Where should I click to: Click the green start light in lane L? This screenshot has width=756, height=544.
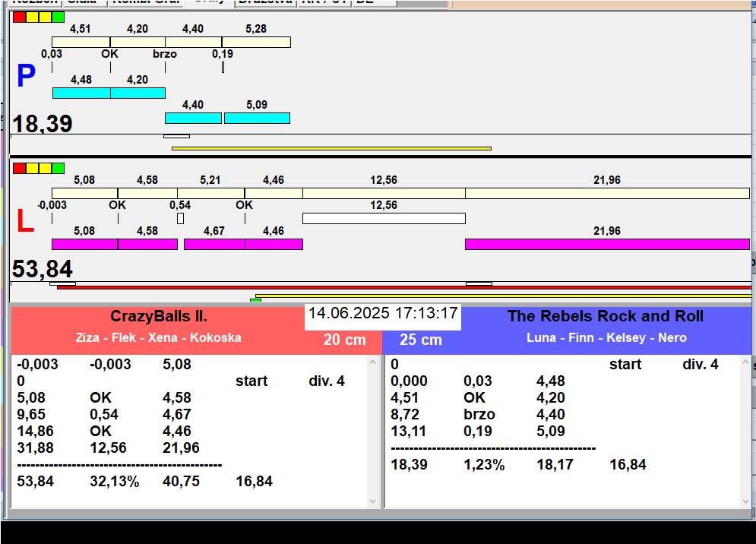58,168
